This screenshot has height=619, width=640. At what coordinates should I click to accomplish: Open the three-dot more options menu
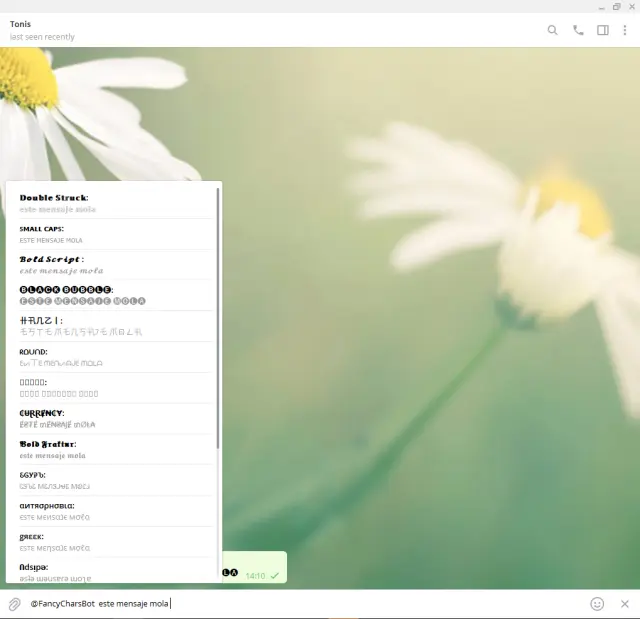(x=625, y=30)
